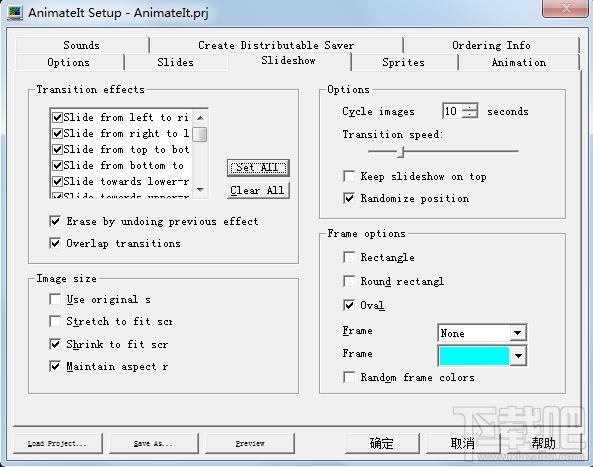Click the Cycle images seconds field
This screenshot has height=467, width=593.
452,111
